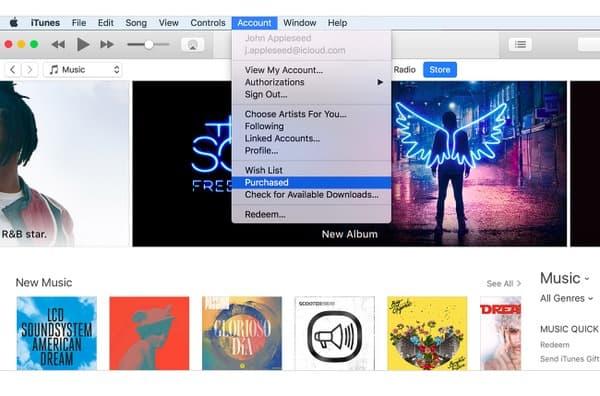Open the Music media picker dropdown
This screenshot has width=600, height=396.
point(83,70)
